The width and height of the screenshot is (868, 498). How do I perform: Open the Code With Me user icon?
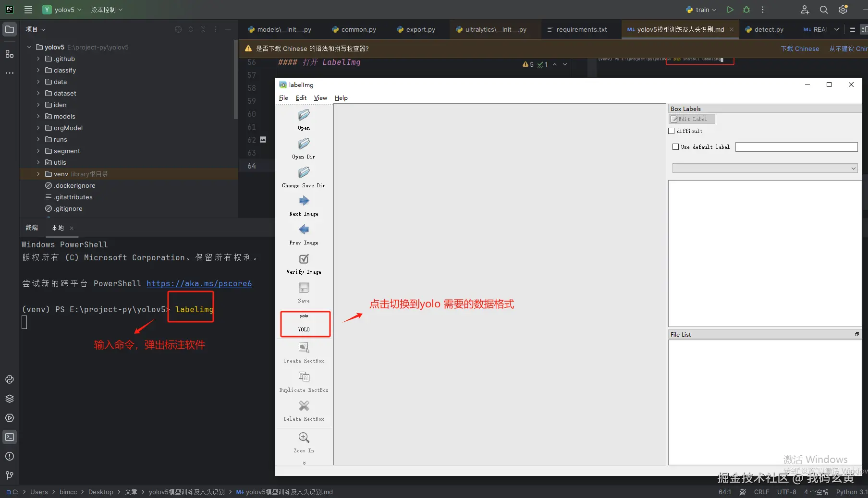click(805, 10)
